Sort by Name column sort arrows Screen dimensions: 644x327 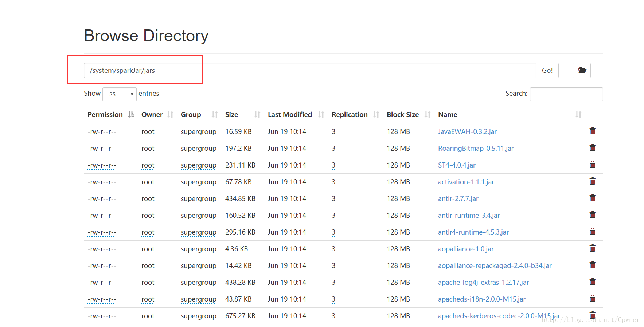pos(578,114)
